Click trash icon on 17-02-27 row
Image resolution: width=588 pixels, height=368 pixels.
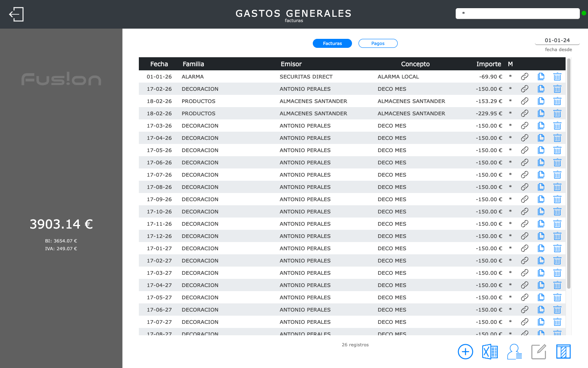557,260
